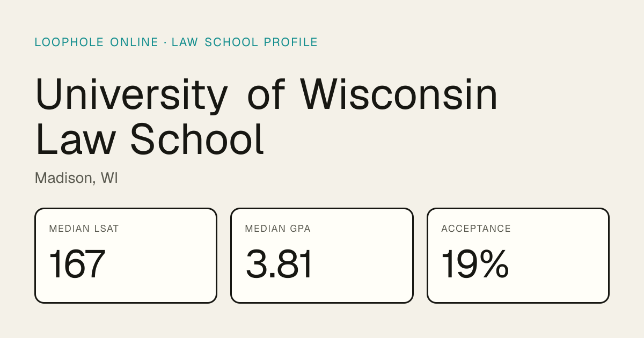The image size is (644, 338).
Task: Click the word Wisconsin in the heading
Action: (x=399, y=94)
